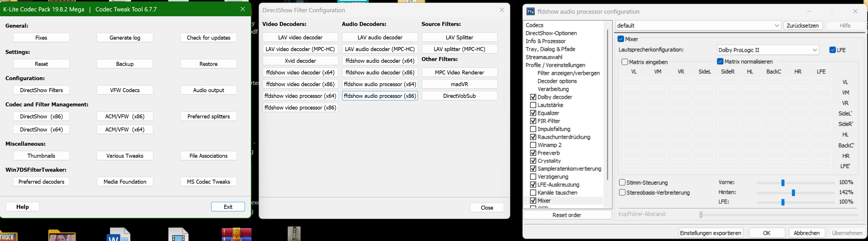
Task: Adjust the Hinten slider at 142%
Action: coord(793,193)
